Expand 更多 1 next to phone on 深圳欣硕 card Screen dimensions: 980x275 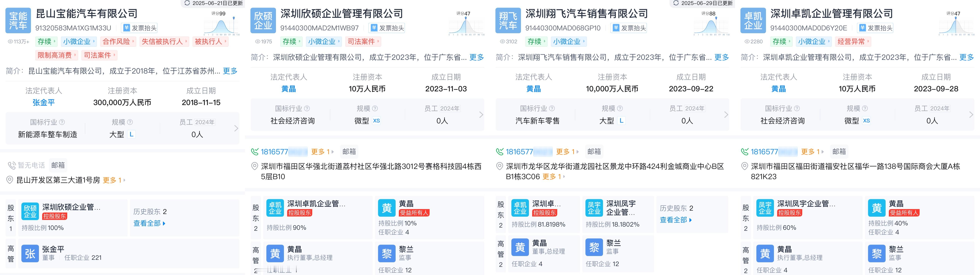click(322, 152)
